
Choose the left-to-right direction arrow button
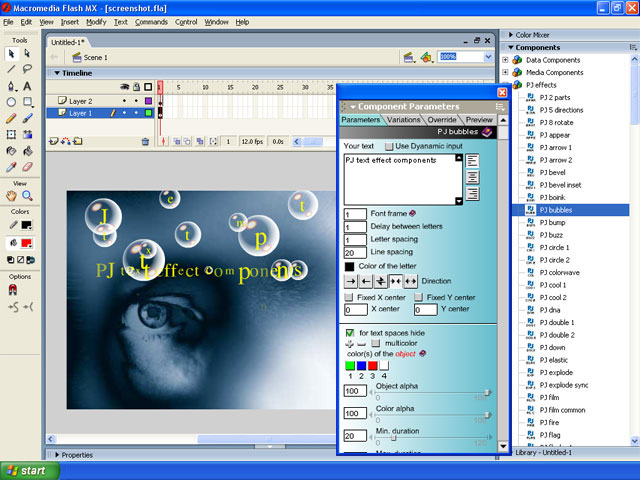pos(351,281)
